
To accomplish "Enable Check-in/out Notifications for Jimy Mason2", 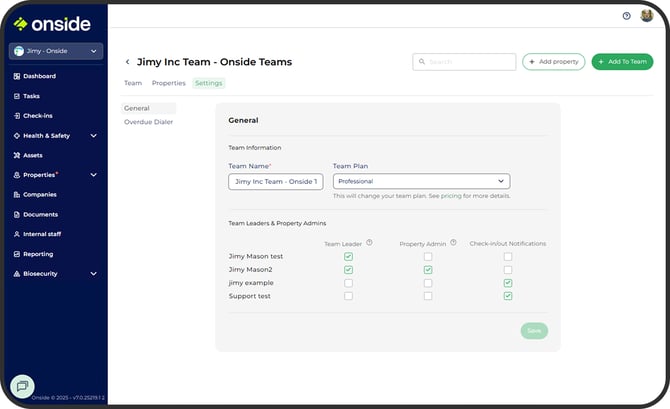I will 508,270.
